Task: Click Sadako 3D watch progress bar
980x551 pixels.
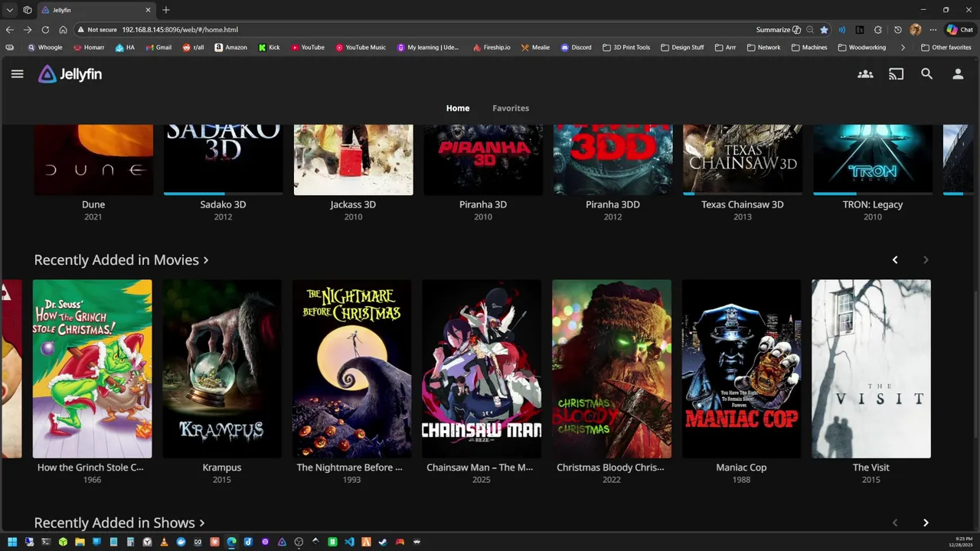Action: click(x=223, y=194)
